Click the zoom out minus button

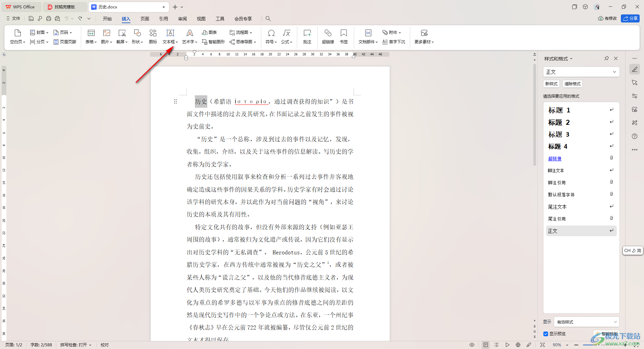point(576,345)
